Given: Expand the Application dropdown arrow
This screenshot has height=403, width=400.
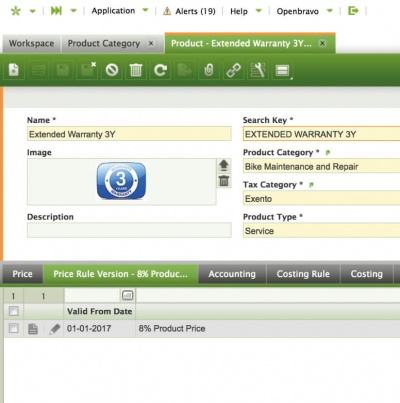Looking at the screenshot, I should click(145, 11).
